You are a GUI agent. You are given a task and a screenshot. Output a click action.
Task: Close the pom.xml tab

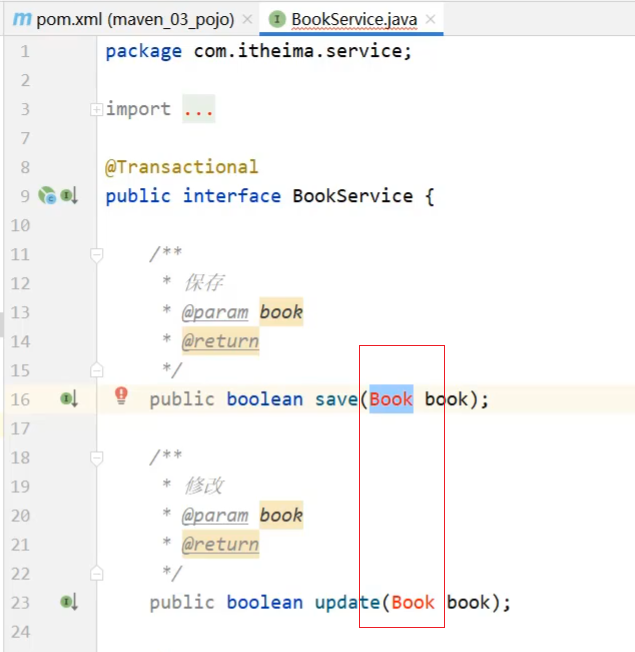(x=247, y=19)
